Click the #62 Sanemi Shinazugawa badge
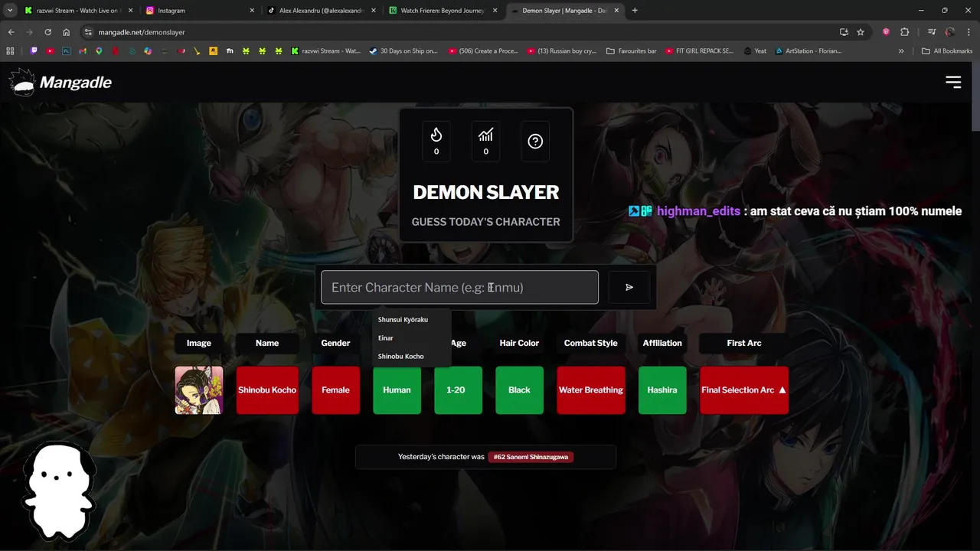This screenshot has width=980, height=551. click(531, 457)
